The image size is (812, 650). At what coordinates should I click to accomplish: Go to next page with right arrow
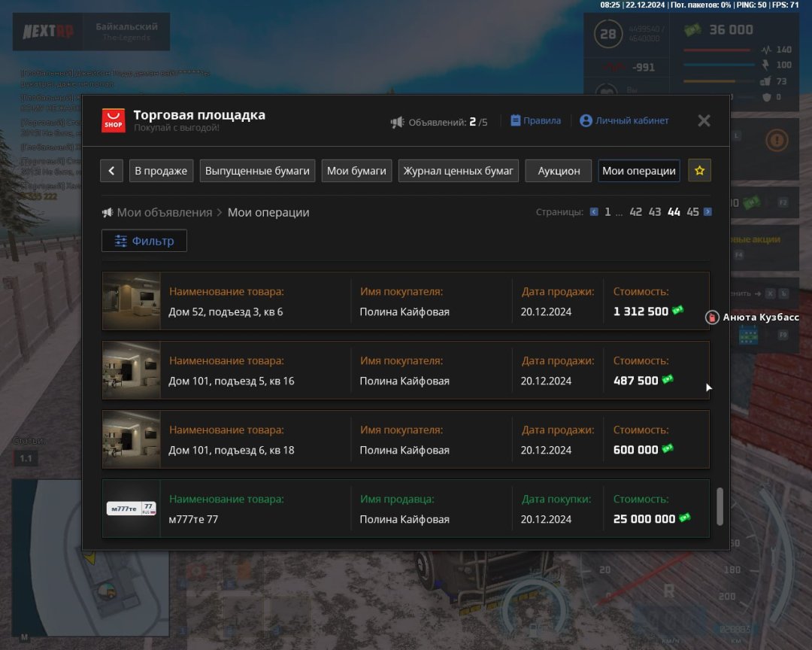click(708, 212)
